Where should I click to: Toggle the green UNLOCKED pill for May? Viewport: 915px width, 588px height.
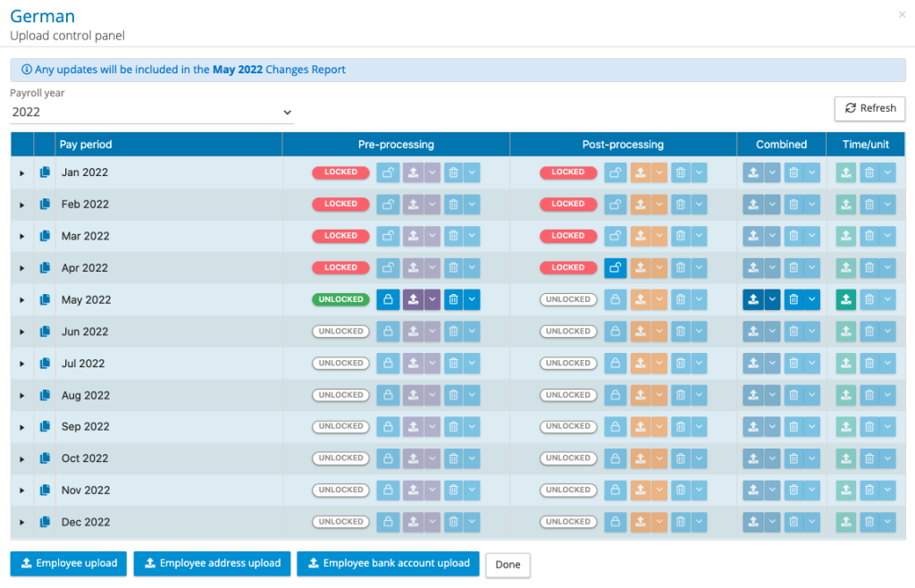340,299
